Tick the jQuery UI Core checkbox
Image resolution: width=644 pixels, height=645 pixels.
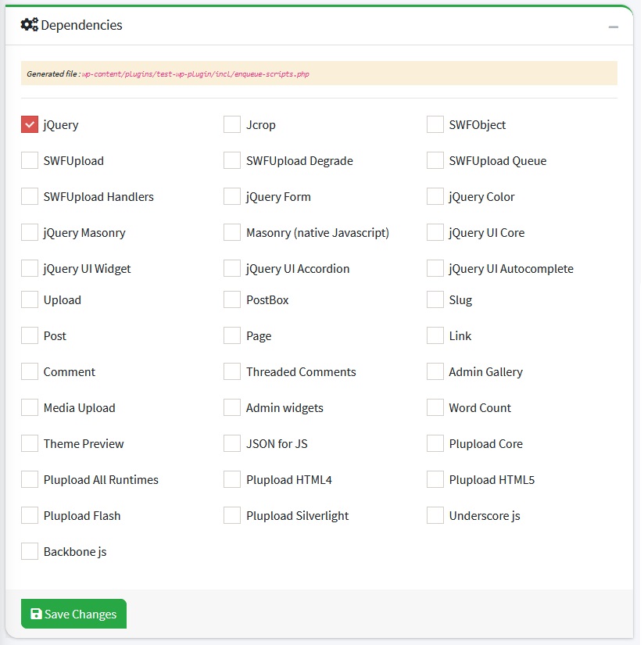[435, 232]
